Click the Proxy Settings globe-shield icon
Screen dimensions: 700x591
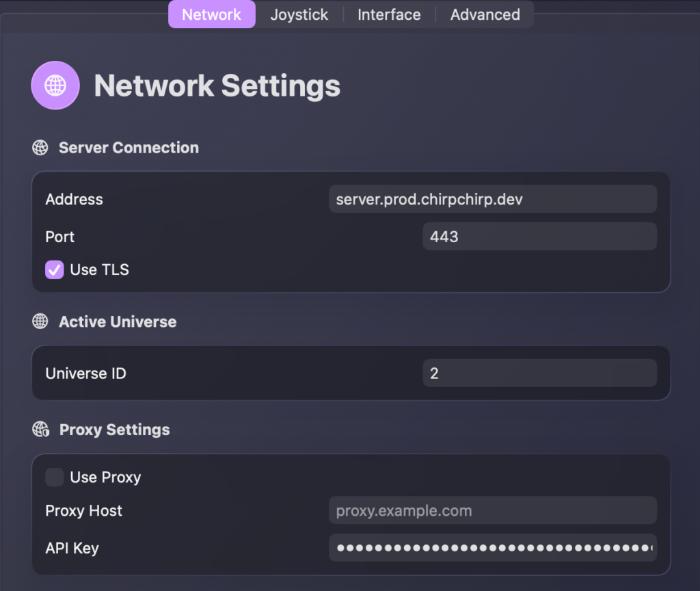[x=40, y=430]
